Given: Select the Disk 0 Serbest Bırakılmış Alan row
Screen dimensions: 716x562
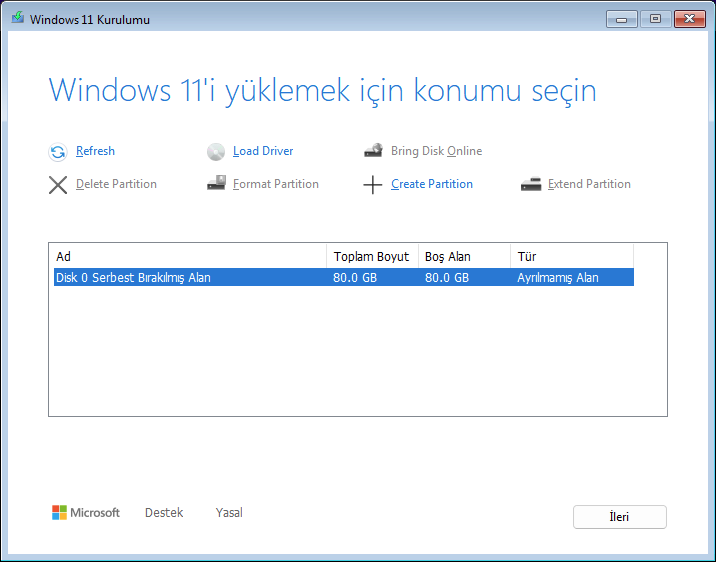Looking at the screenshot, I should (x=344, y=278).
